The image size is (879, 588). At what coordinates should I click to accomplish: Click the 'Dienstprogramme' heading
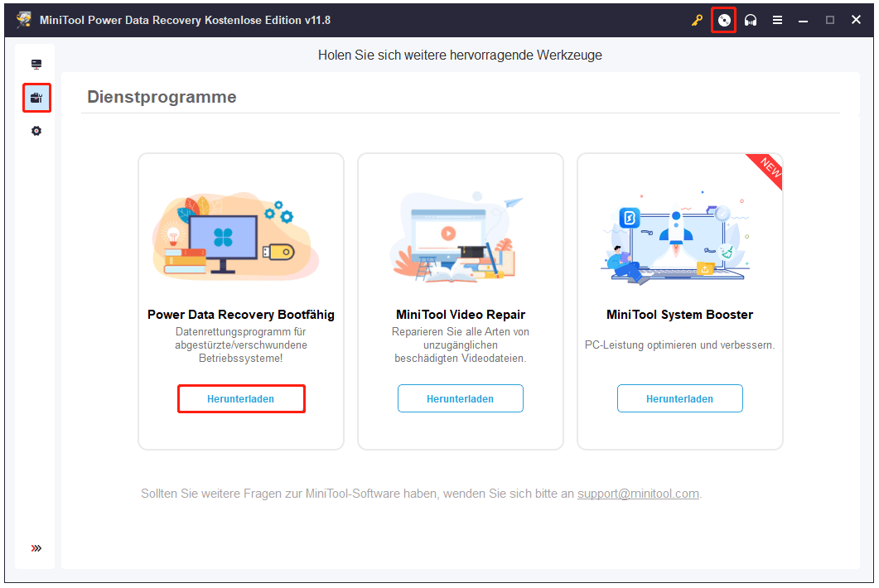click(x=162, y=97)
